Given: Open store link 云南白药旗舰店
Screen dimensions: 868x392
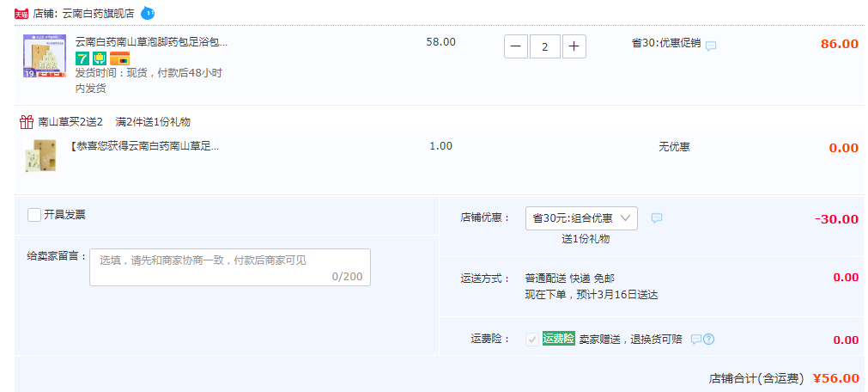Looking at the screenshot, I should click(99, 13).
